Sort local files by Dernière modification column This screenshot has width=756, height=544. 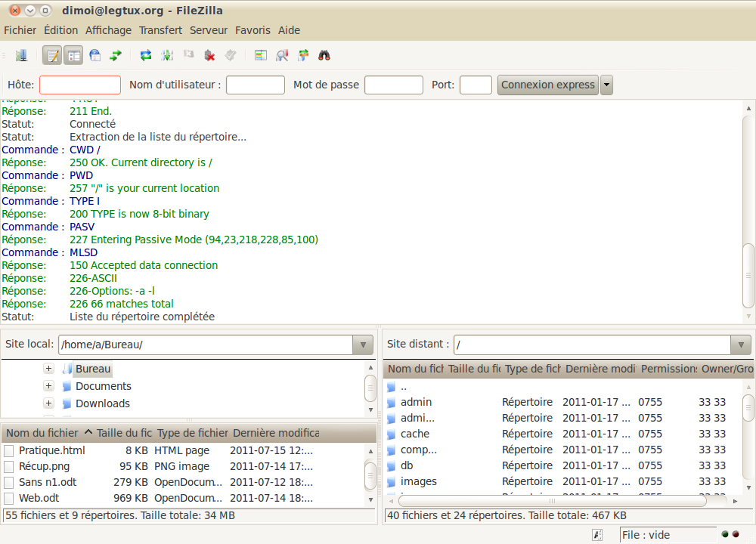276,433
